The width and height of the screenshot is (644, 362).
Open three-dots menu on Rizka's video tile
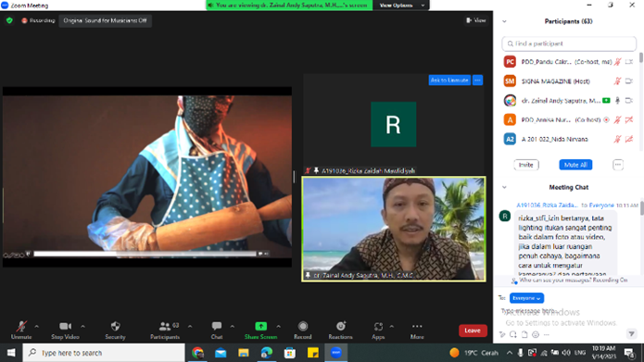(477, 80)
